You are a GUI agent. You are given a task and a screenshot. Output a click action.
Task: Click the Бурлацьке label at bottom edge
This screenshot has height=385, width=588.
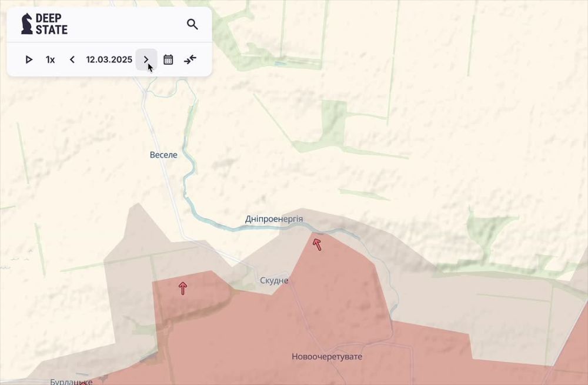[71, 381]
